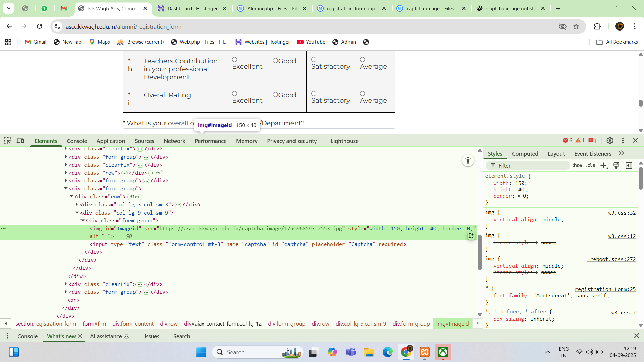The width and height of the screenshot is (644, 362).
Task: Select the DevTools inspect element picker
Action: pyautogui.click(x=7, y=141)
